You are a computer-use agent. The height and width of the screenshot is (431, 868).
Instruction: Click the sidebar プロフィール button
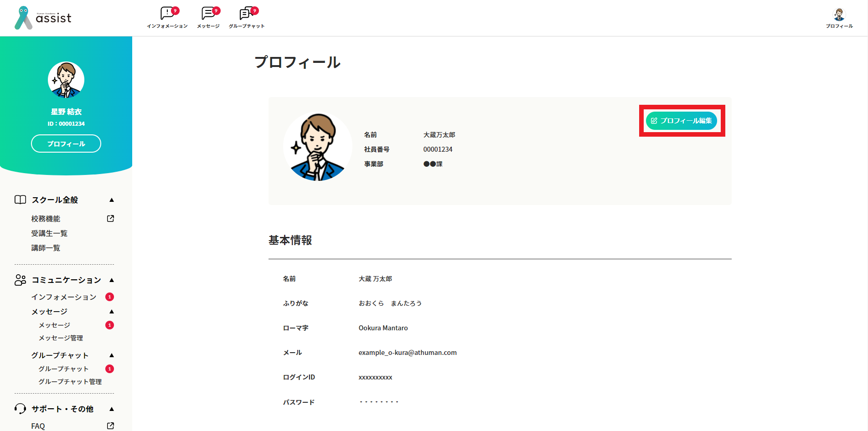coord(66,144)
